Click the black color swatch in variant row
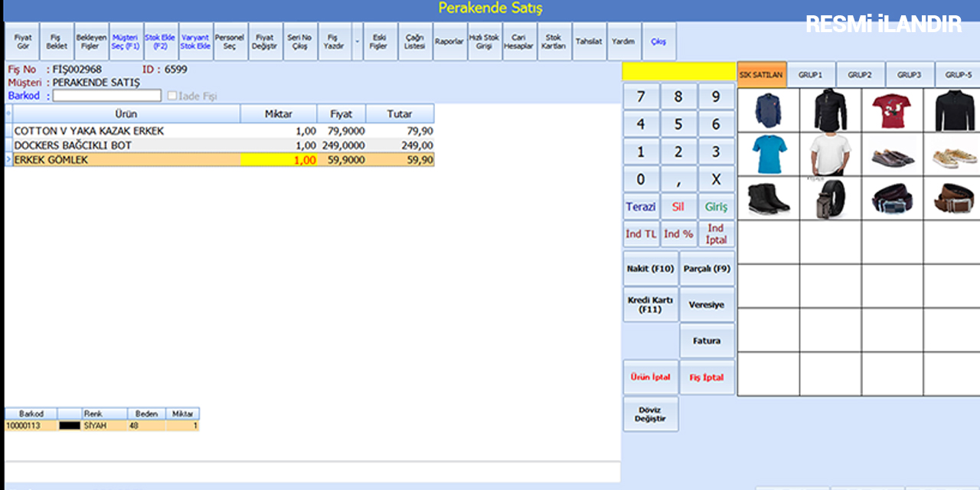The image size is (980, 490). coord(69,426)
